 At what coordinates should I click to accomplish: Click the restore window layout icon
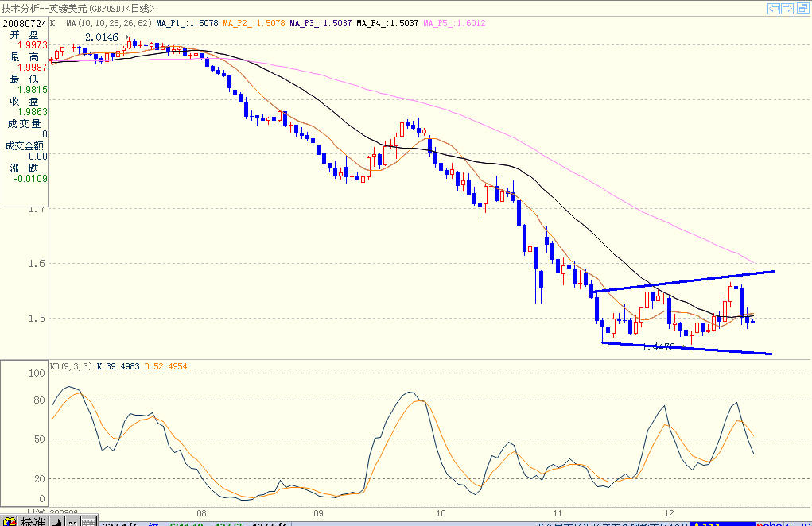(802, 8)
